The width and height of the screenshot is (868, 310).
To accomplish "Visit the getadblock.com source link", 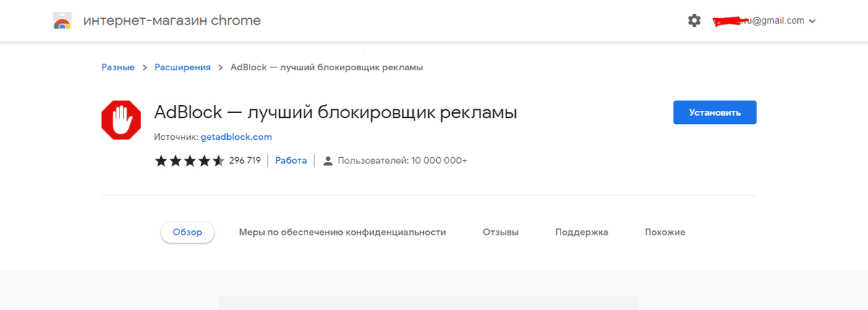I will tap(237, 136).
